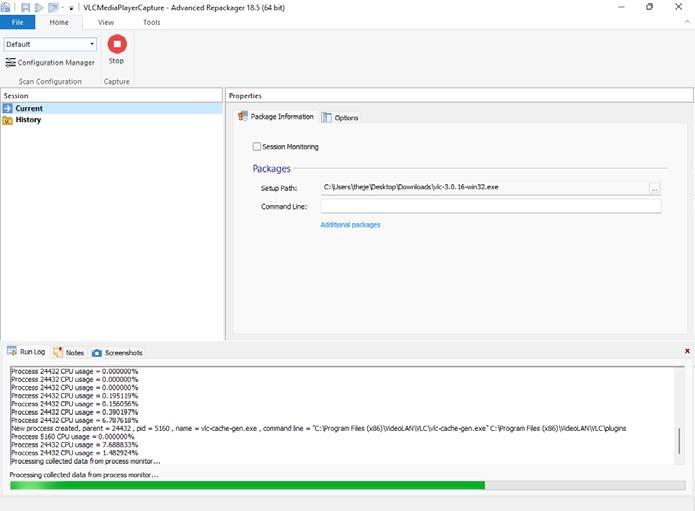
Task: Click the CPU usage 1.482924% log line
Action: click(x=74, y=453)
